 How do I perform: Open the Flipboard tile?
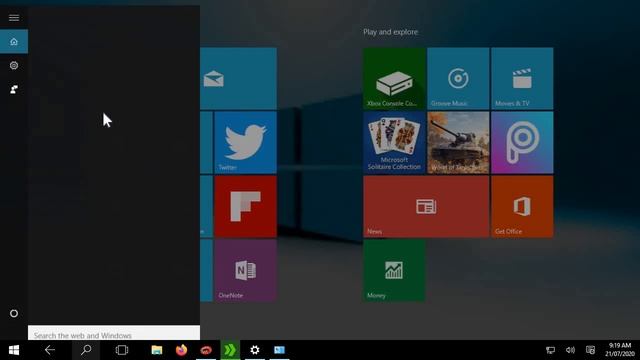(x=246, y=207)
